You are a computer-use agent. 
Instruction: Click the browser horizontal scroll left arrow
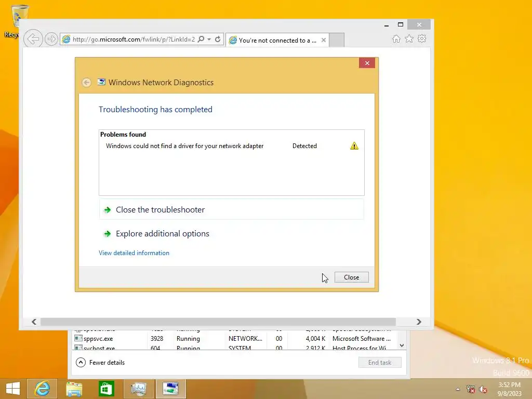pyautogui.click(x=34, y=322)
